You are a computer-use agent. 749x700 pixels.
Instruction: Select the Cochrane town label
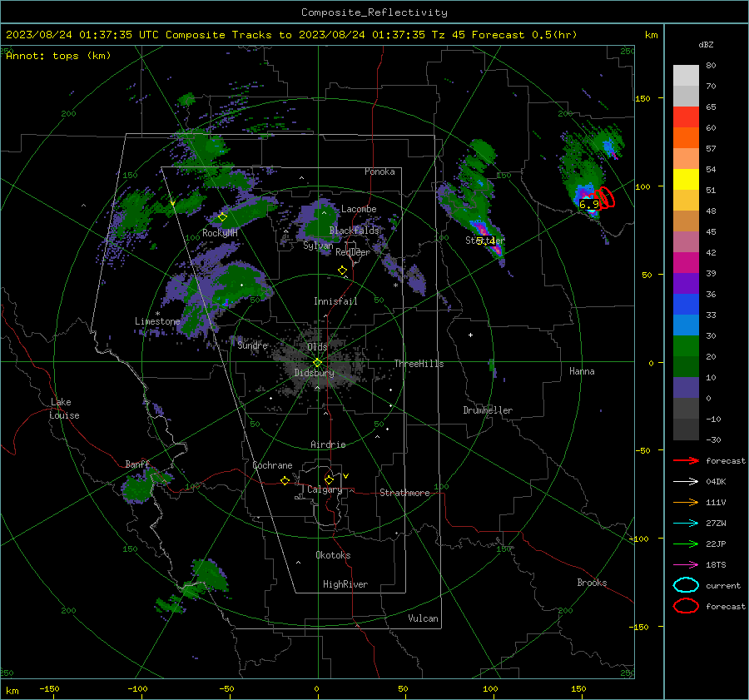(x=272, y=465)
